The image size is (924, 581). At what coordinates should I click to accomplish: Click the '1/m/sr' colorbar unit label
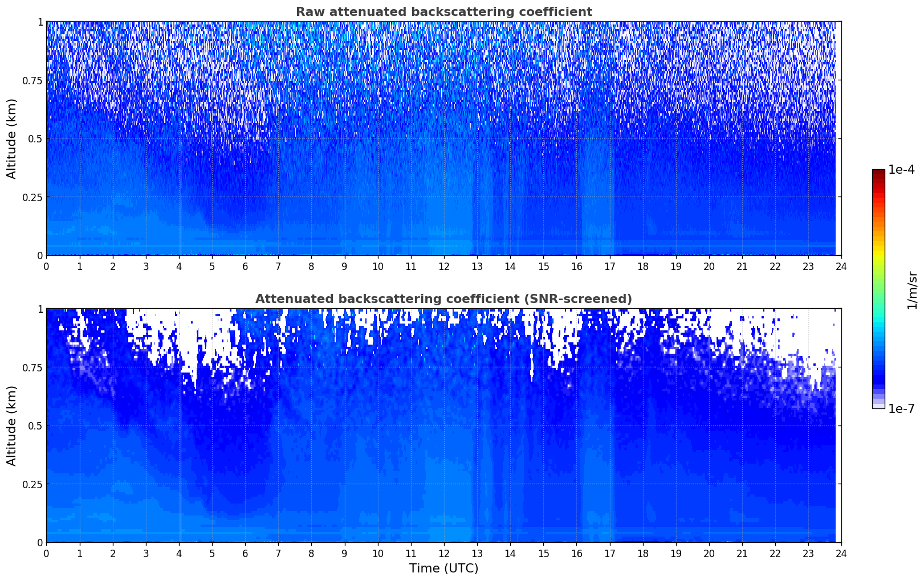(912, 290)
